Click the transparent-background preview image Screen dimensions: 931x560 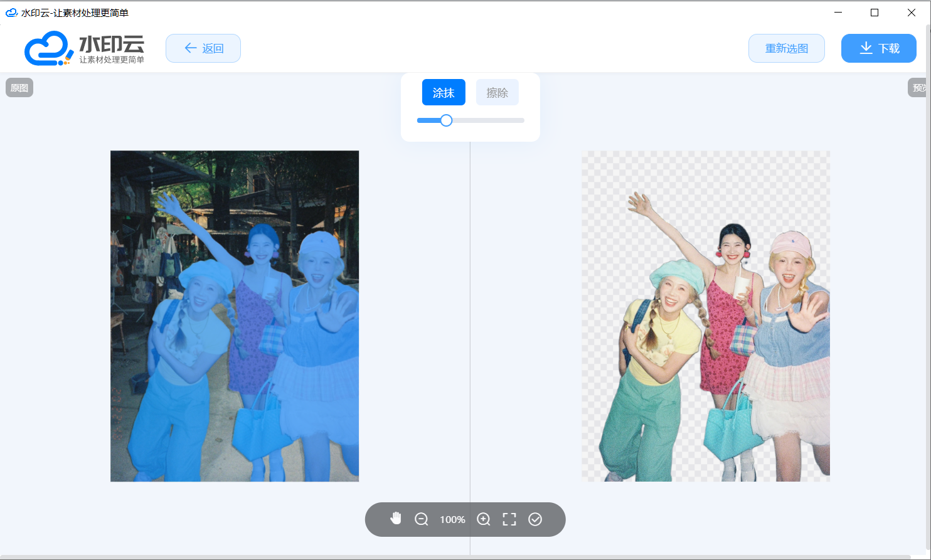tap(705, 316)
